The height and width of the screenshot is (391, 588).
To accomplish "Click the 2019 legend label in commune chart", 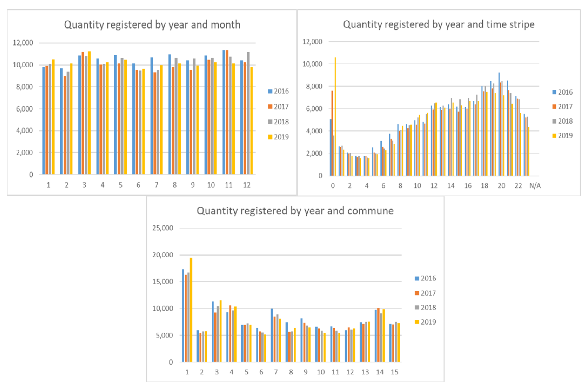I will [x=428, y=322].
